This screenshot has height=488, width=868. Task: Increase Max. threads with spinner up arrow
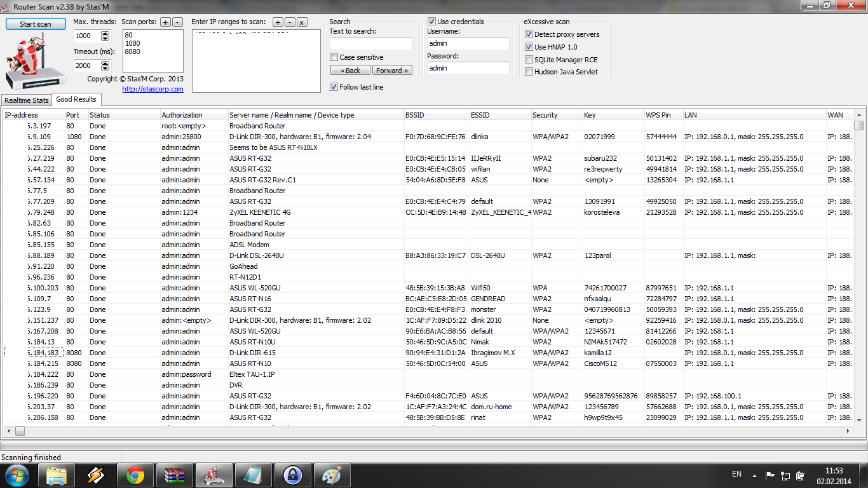(x=105, y=33)
